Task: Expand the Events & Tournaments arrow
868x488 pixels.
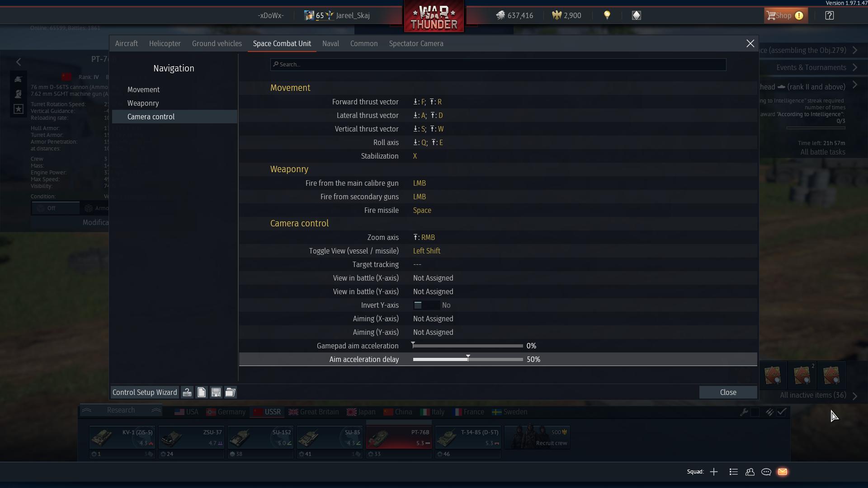Action: pos(855,68)
